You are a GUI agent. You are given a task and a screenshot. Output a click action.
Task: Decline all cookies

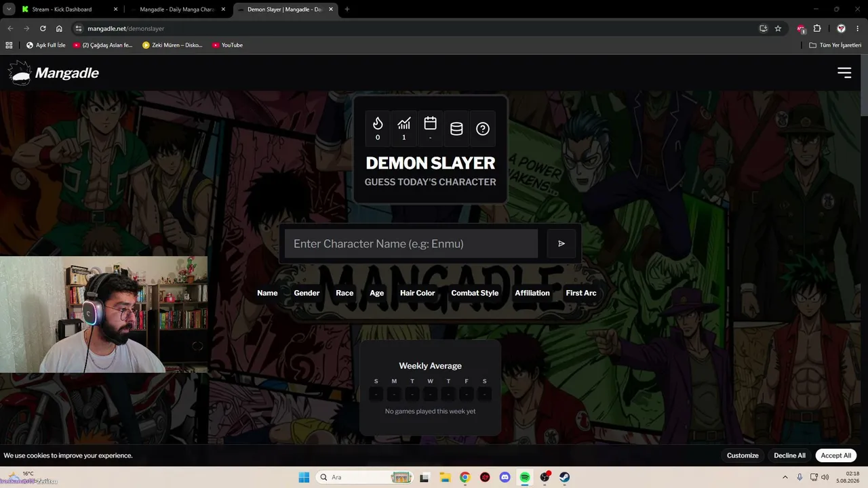(789, 455)
